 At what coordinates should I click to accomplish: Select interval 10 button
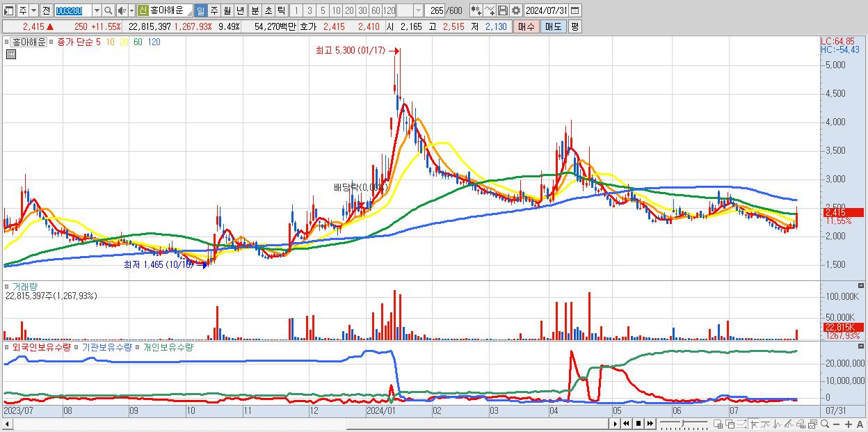point(336,10)
